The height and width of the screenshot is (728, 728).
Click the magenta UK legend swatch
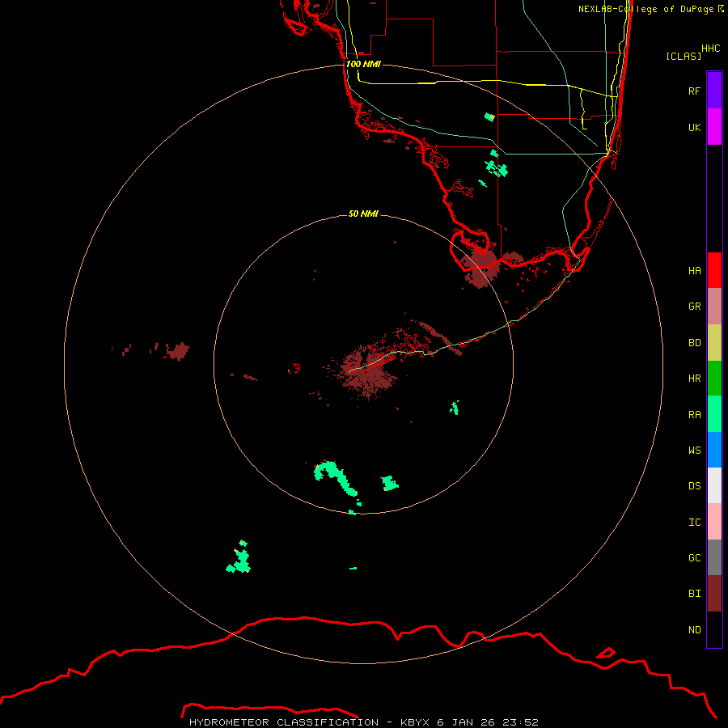coord(714,127)
